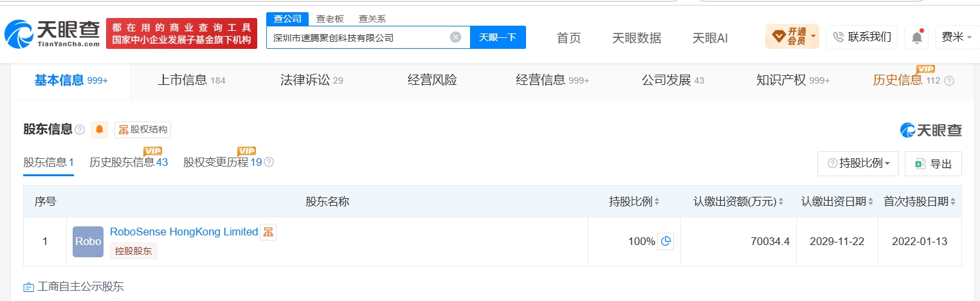The height and width of the screenshot is (301, 980).
Task: Switch to 经营风险 tab
Action: pyautogui.click(x=432, y=80)
